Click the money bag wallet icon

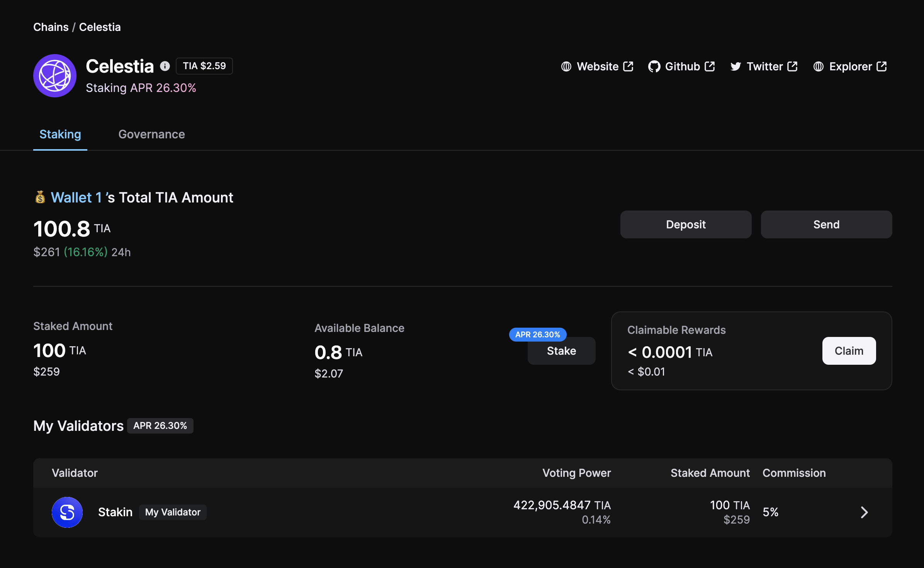40,197
